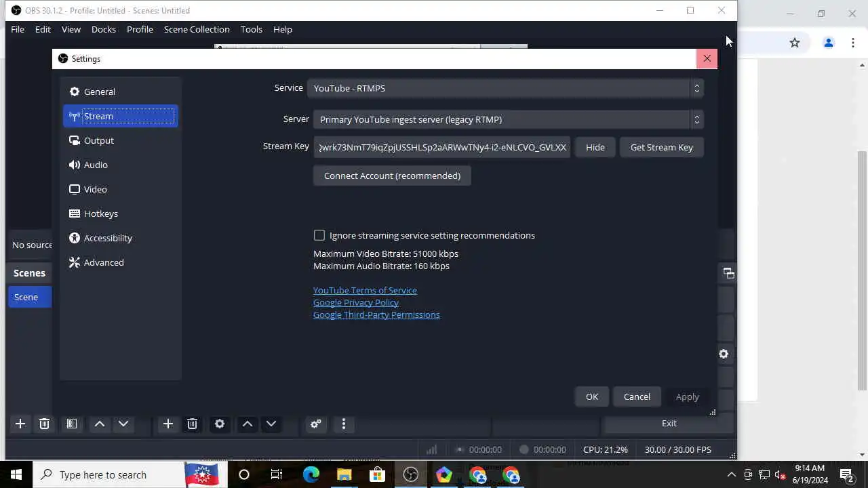Open advanced audio properties gears icon
This screenshot has width=868, height=488.
[x=315, y=424]
